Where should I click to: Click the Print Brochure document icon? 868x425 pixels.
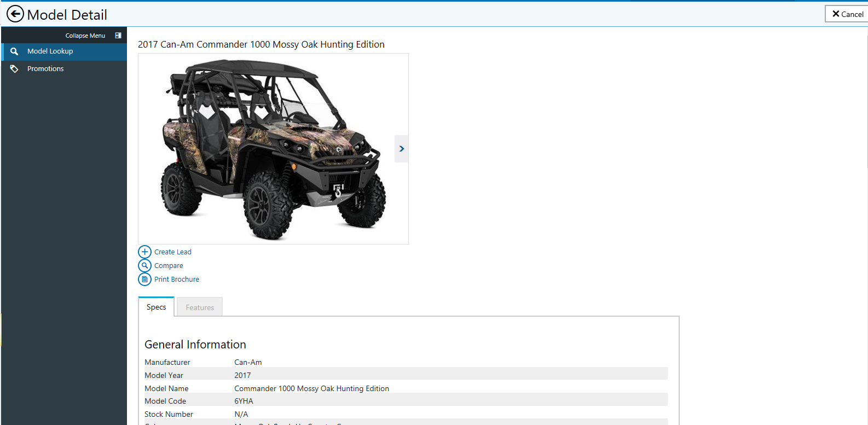[x=144, y=279]
